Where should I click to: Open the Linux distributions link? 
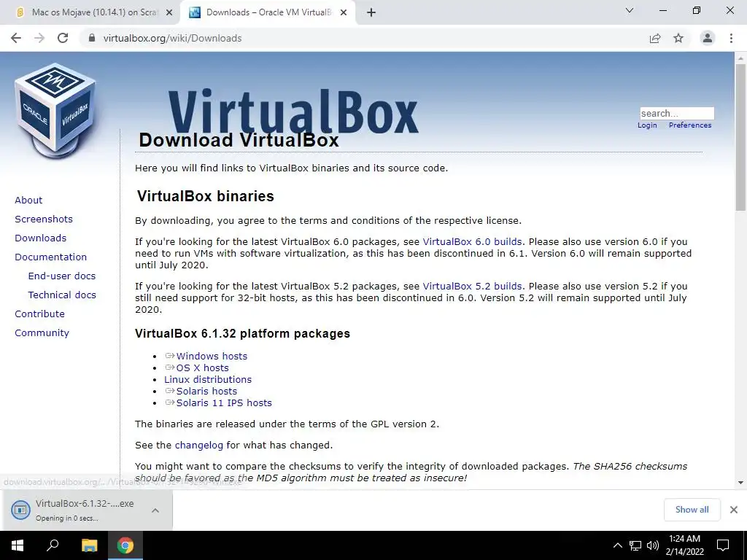[208, 379]
